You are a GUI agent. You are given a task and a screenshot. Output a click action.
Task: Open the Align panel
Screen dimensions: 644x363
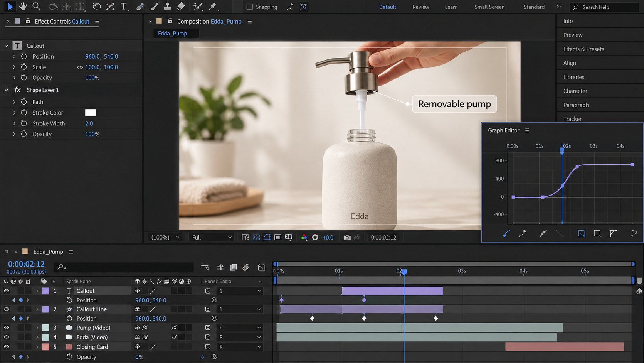pos(570,63)
